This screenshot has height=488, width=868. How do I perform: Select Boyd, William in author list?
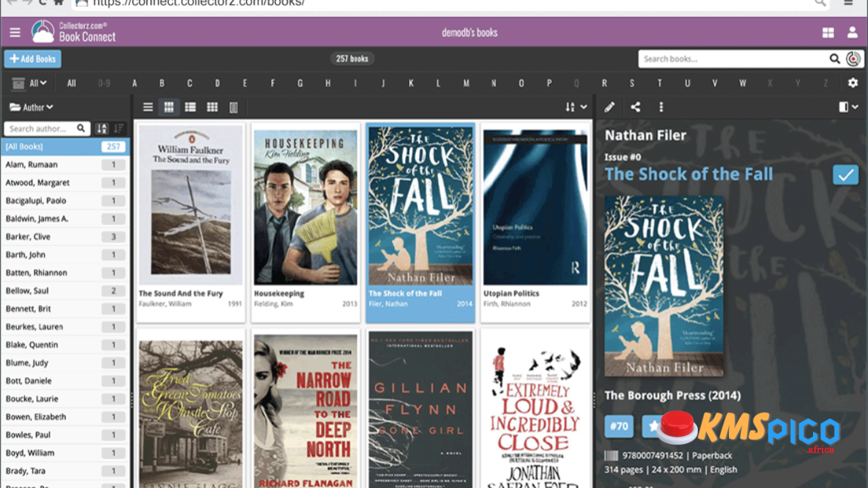pos(65,453)
